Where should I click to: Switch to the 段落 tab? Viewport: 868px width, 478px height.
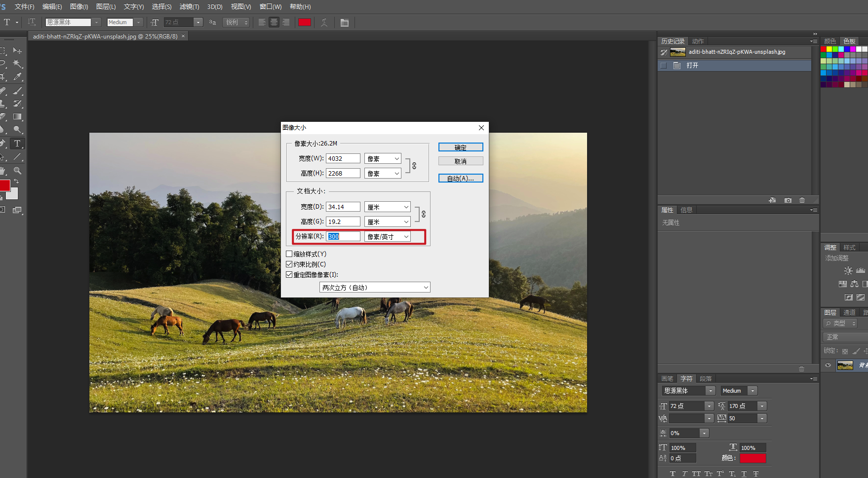[x=706, y=379]
